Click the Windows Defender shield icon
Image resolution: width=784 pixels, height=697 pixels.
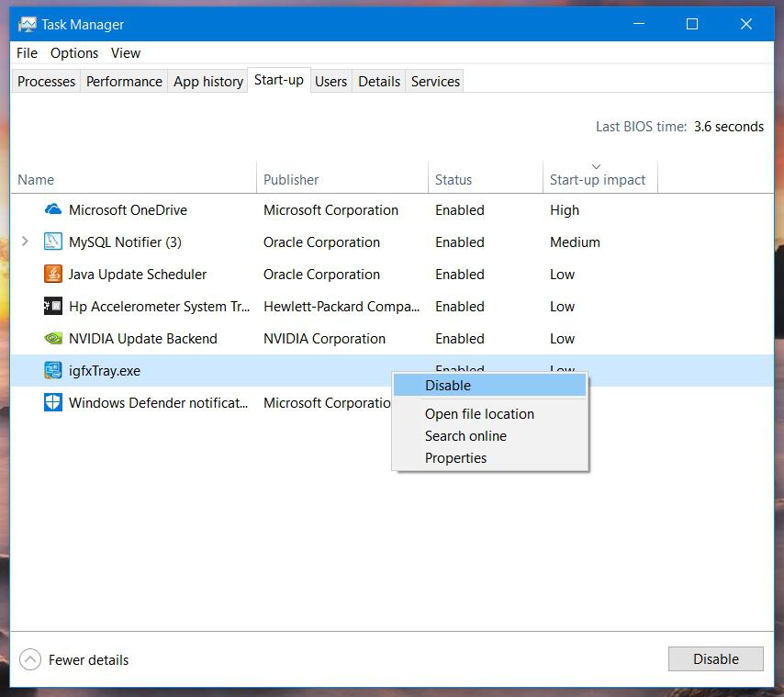point(53,402)
